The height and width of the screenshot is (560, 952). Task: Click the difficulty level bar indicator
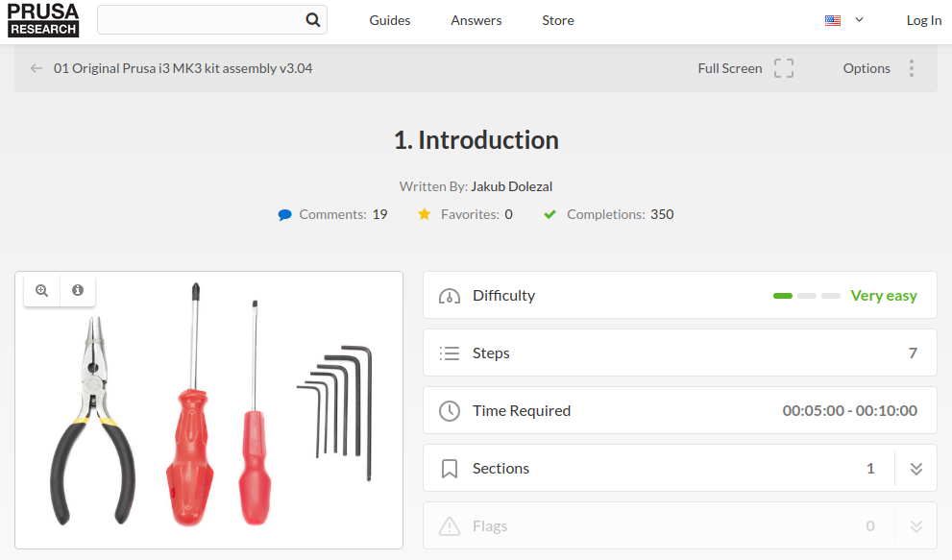806,296
